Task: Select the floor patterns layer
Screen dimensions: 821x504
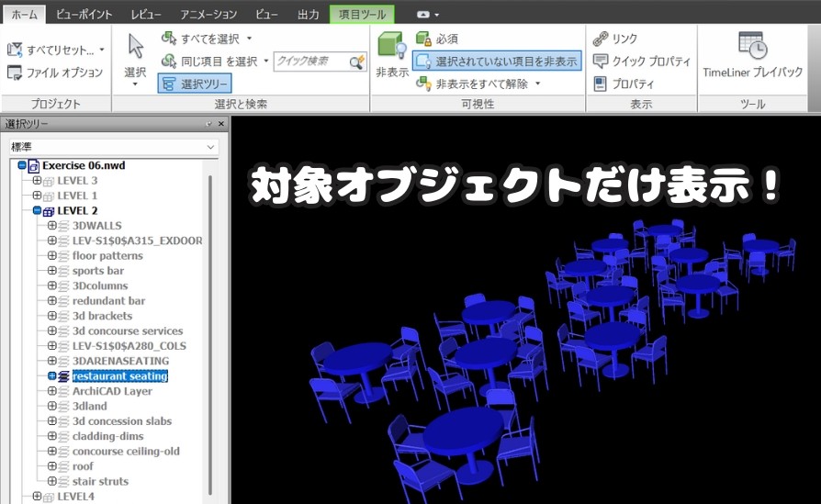Action: click(x=107, y=255)
